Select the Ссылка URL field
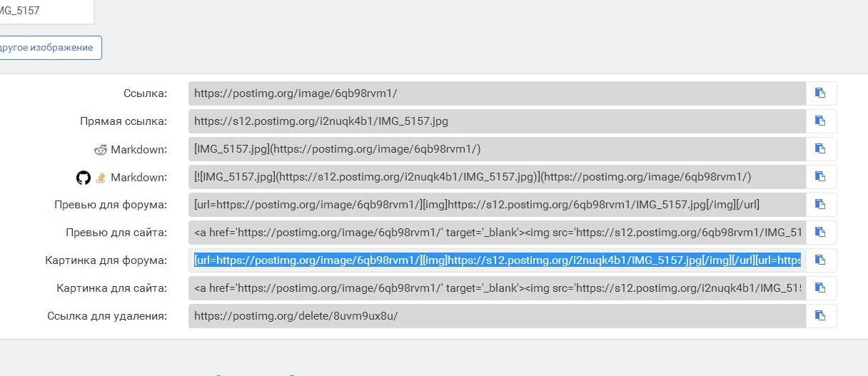Viewport: 868px width, 376px height. [498, 93]
